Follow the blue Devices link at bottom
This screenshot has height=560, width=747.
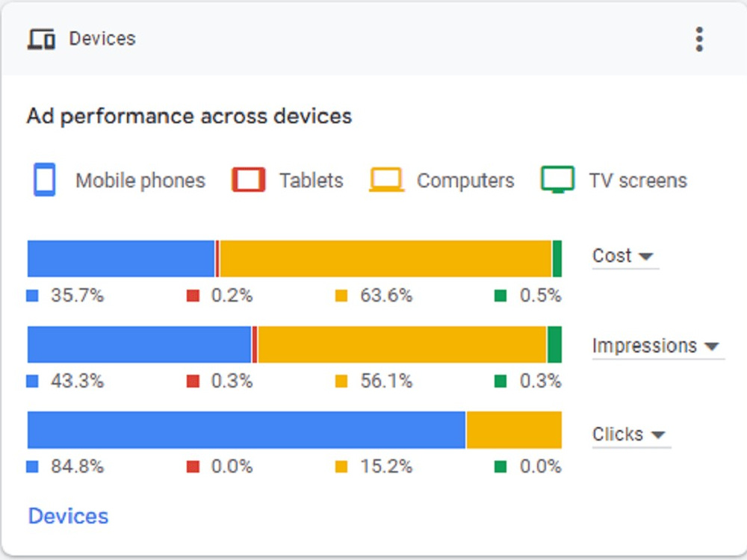[68, 516]
